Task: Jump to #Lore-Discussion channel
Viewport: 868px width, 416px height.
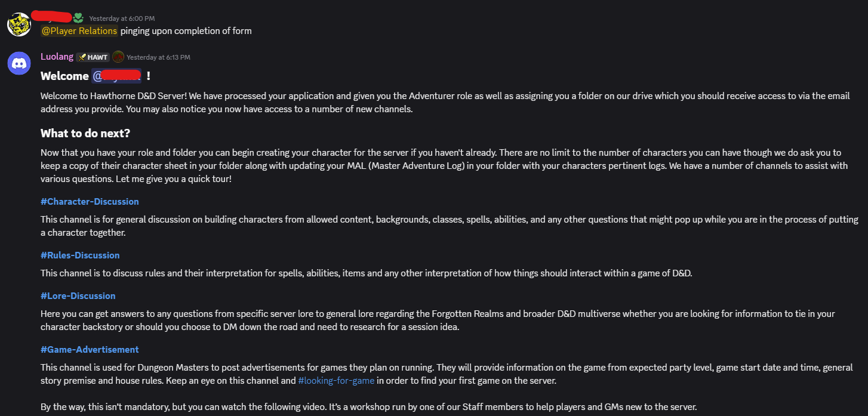Action: click(78, 296)
